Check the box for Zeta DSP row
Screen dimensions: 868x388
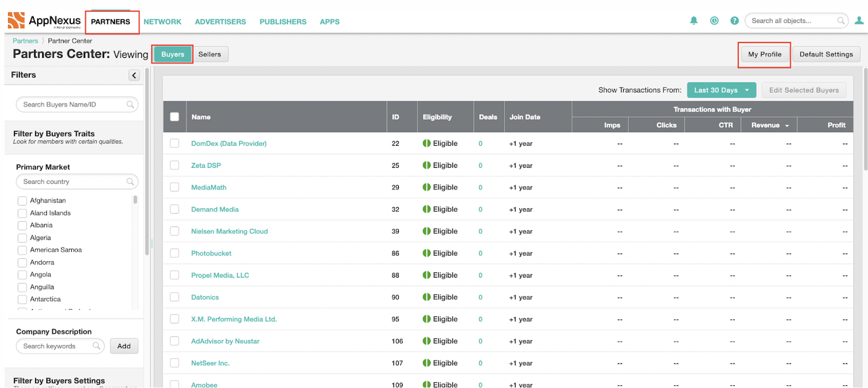pyautogui.click(x=174, y=165)
